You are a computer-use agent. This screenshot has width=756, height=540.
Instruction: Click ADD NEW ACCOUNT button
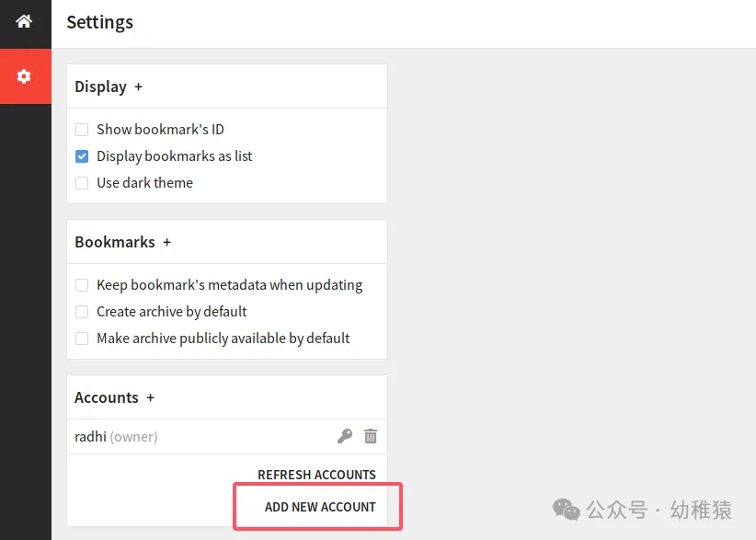pos(320,507)
